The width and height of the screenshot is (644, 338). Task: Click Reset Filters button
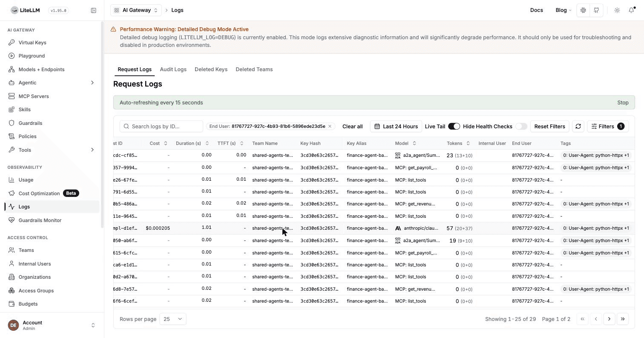tap(549, 127)
